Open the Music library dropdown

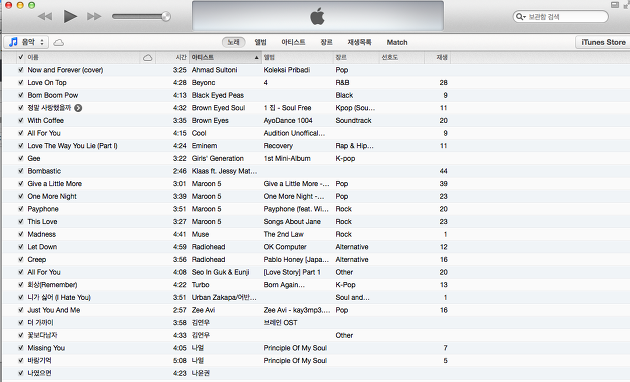tap(26, 42)
